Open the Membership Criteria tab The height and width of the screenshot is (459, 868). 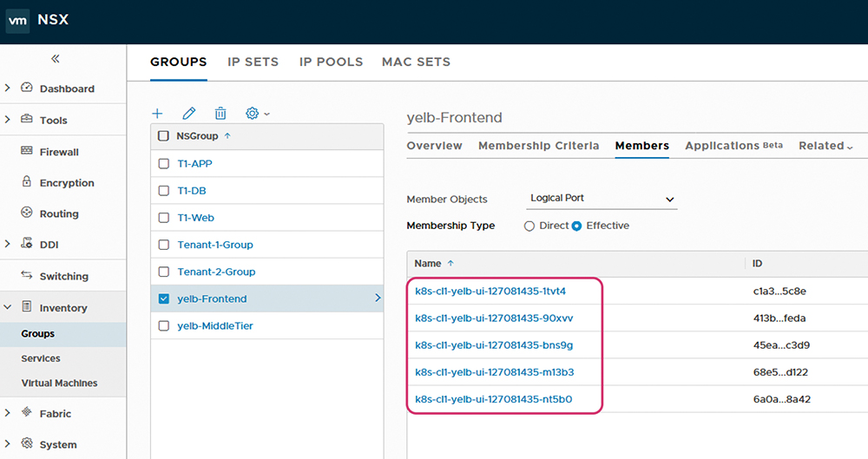pos(539,146)
